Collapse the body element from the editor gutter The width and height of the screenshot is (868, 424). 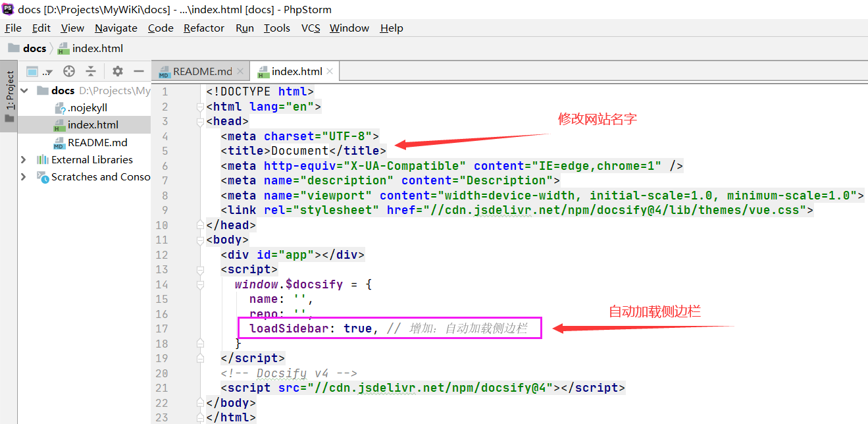[x=201, y=240]
